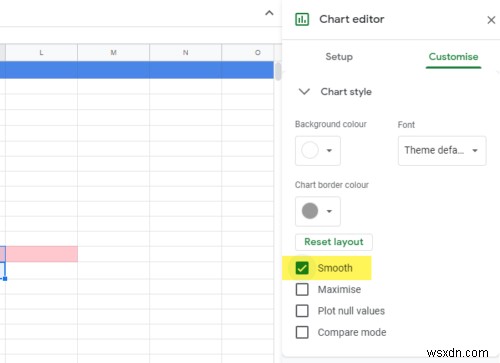Open Chart border colour picker
The image size is (500, 363).
(318, 211)
